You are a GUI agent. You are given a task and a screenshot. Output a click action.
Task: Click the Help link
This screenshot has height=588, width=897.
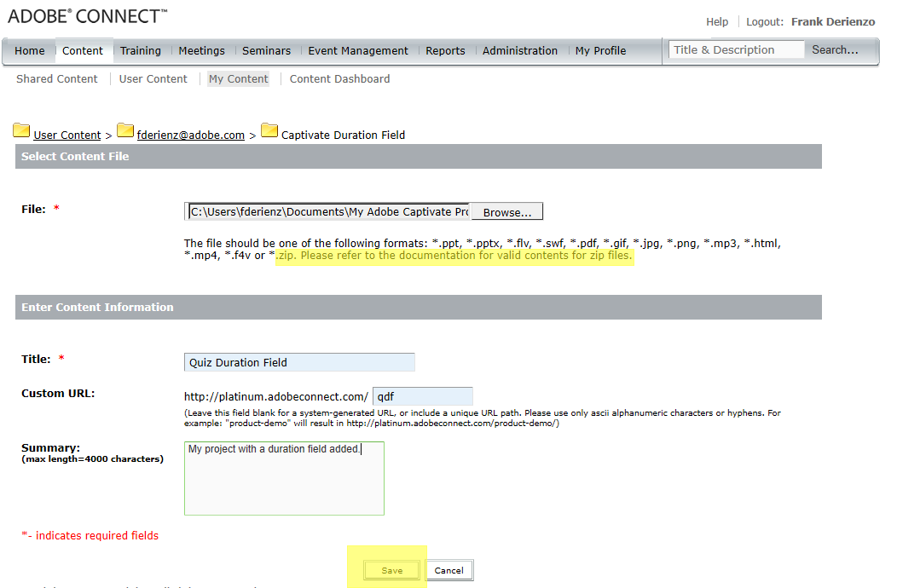[x=717, y=22]
